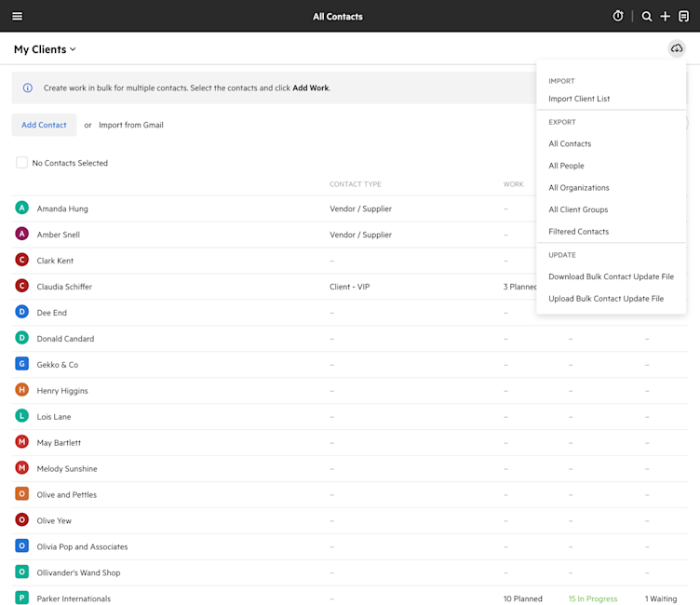Click Amber Snell's purple avatar
This screenshot has height=605, width=700.
coord(22,234)
